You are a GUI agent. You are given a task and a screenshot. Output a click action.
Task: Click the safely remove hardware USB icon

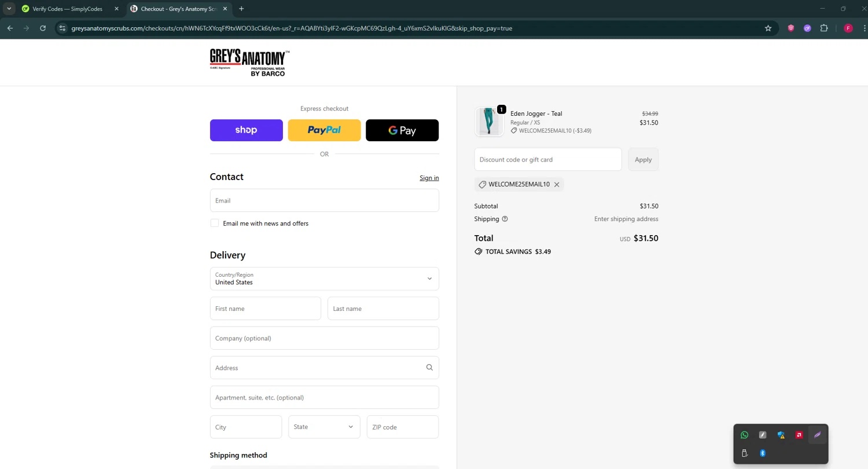coord(744,453)
